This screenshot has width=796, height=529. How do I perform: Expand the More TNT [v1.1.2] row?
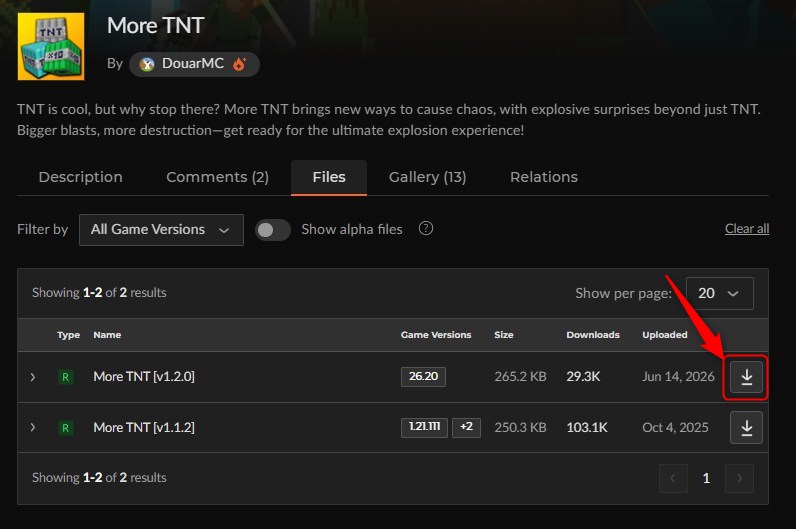[x=33, y=427]
